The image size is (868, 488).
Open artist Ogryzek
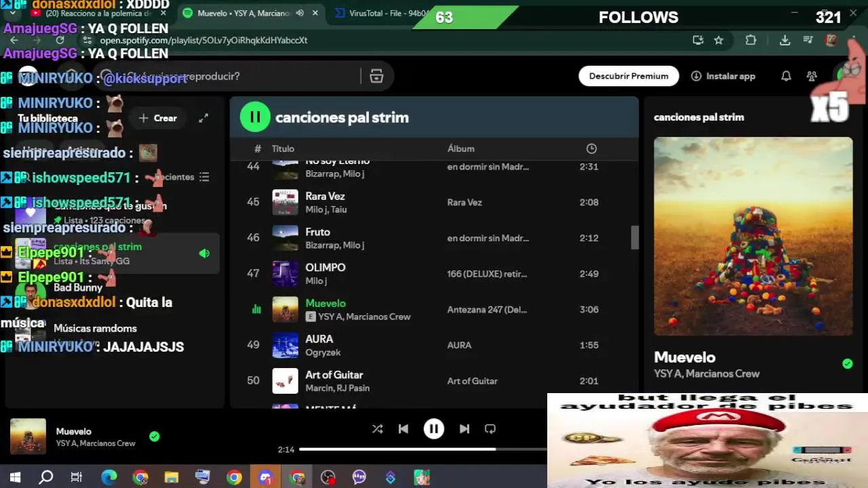click(x=323, y=352)
